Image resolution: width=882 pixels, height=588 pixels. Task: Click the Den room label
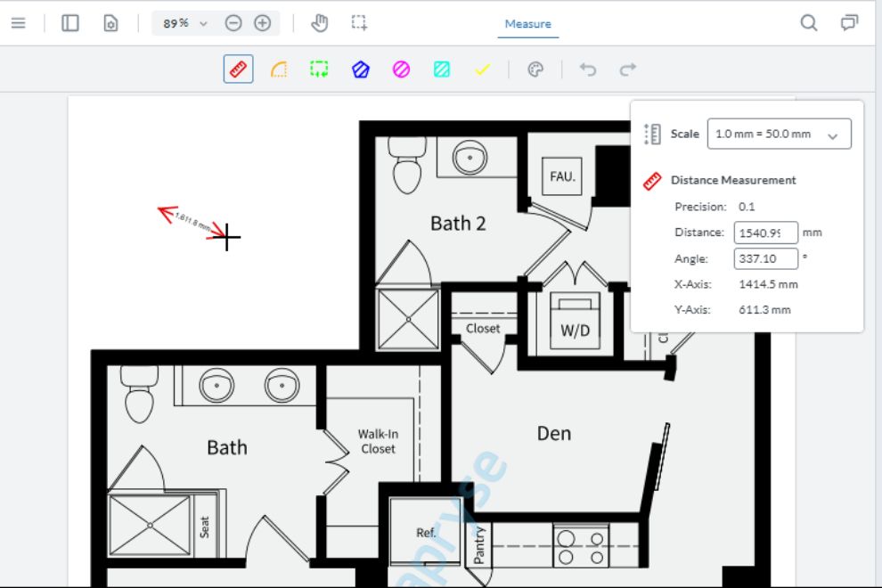coord(554,433)
